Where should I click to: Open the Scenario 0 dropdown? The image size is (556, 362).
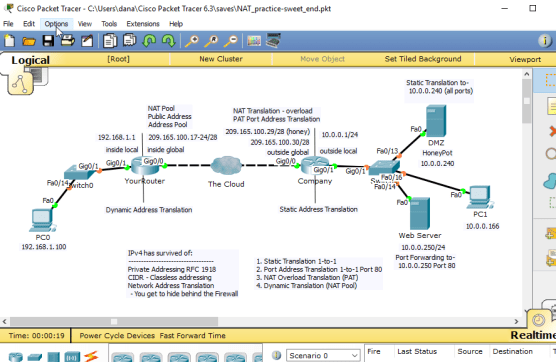pyautogui.click(x=323, y=355)
